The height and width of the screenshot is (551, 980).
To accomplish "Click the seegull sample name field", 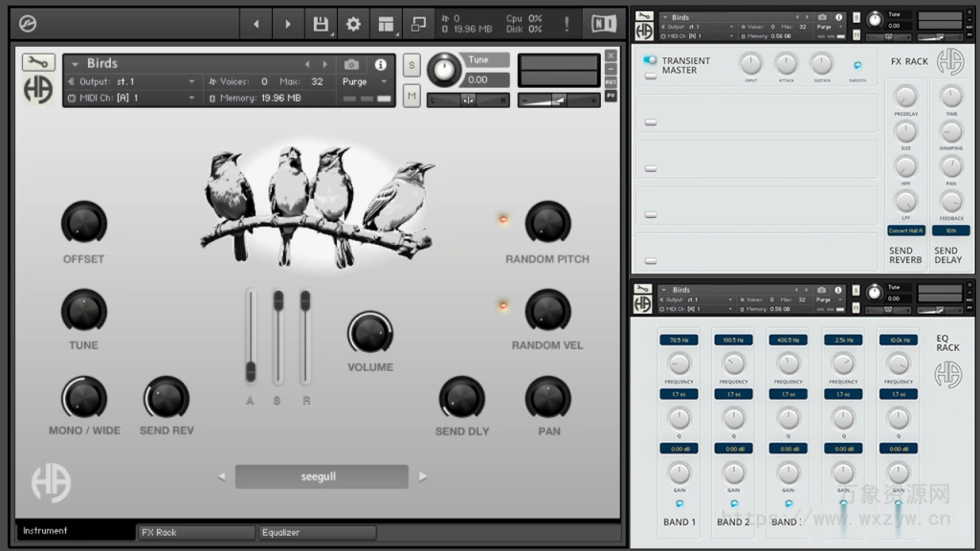I will [x=321, y=475].
